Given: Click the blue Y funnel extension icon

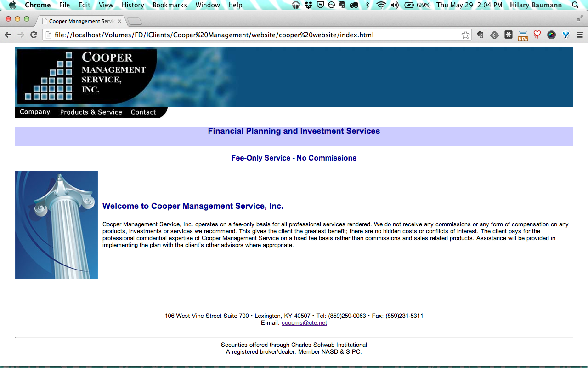Looking at the screenshot, I should pos(565,35).
